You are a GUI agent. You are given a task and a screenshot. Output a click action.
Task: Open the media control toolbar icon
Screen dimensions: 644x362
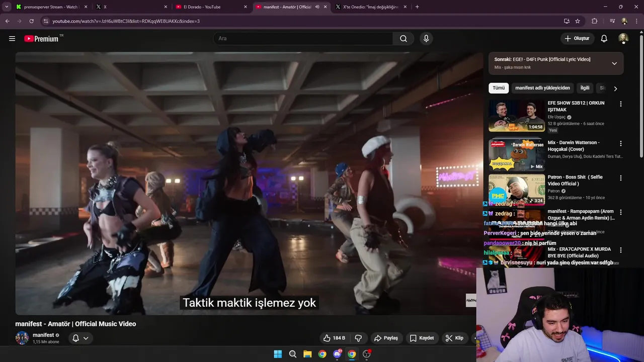612,21
